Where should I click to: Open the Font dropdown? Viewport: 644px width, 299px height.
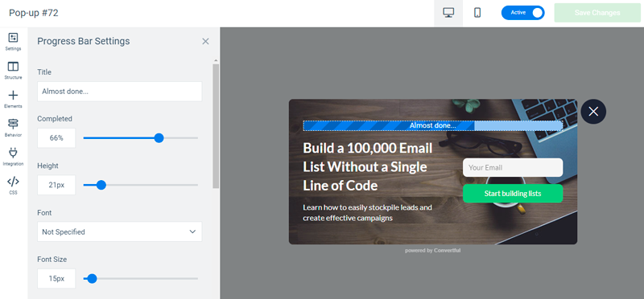coord(119,231)
